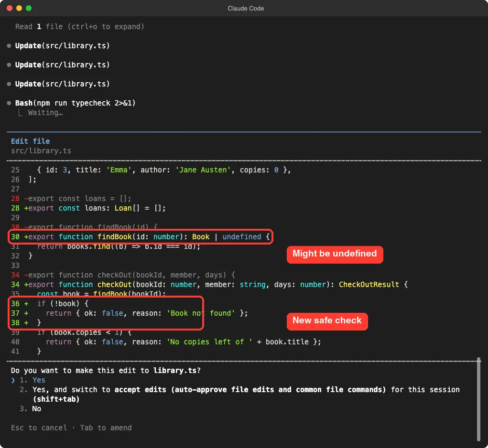The height and width of the screenshot is (448, 488).
Task: Click the yellow minimize window button
Action: 19,9
